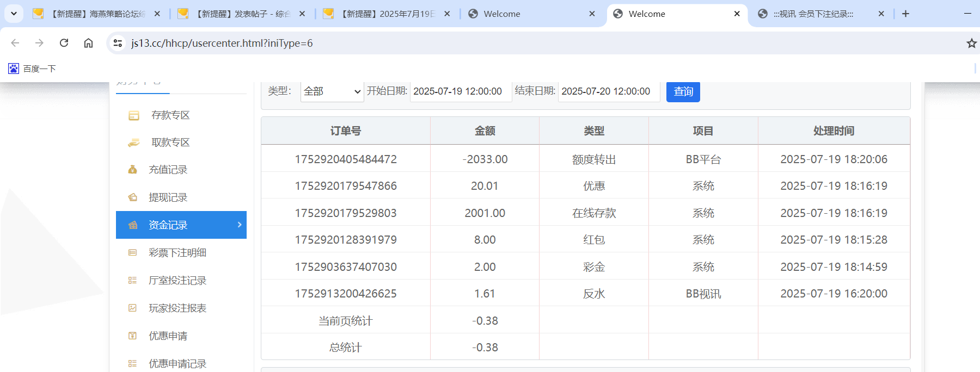
Task: Close the 发表帖子 browser tab
Action: click(x=302, y=14)
